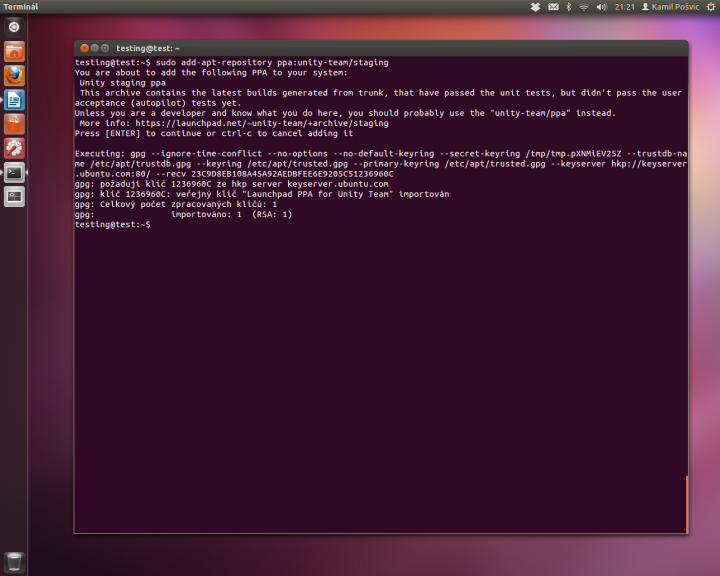Open the Wi-Fi network indicator
Image resolution: width=720 pixels, height=576 pixels.
[584, 7]
